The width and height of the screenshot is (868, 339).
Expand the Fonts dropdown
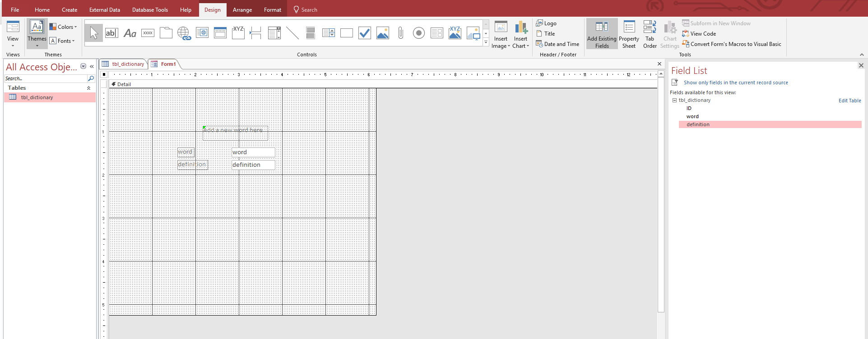click(62, 41)
